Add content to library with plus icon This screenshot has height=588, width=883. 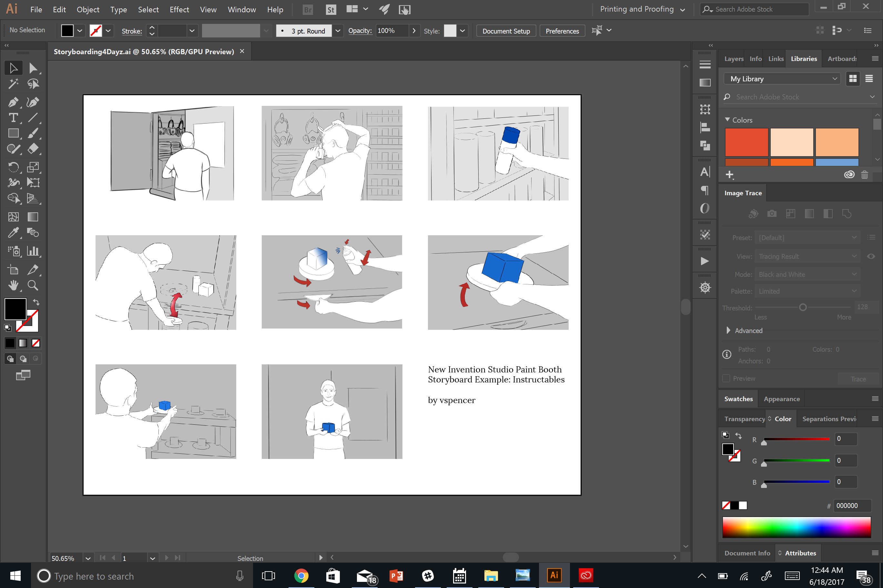coord(729,174)
